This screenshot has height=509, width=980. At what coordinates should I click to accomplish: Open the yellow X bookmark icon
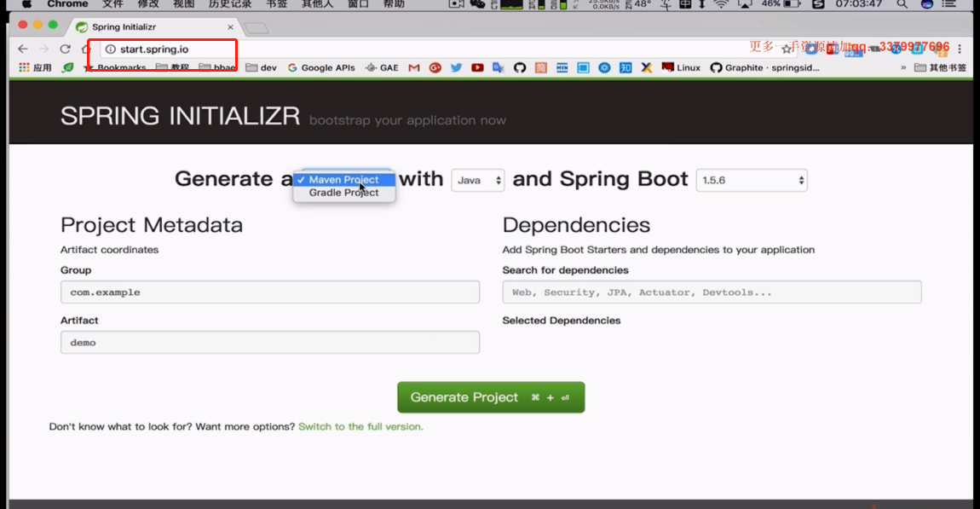(647, 67)
